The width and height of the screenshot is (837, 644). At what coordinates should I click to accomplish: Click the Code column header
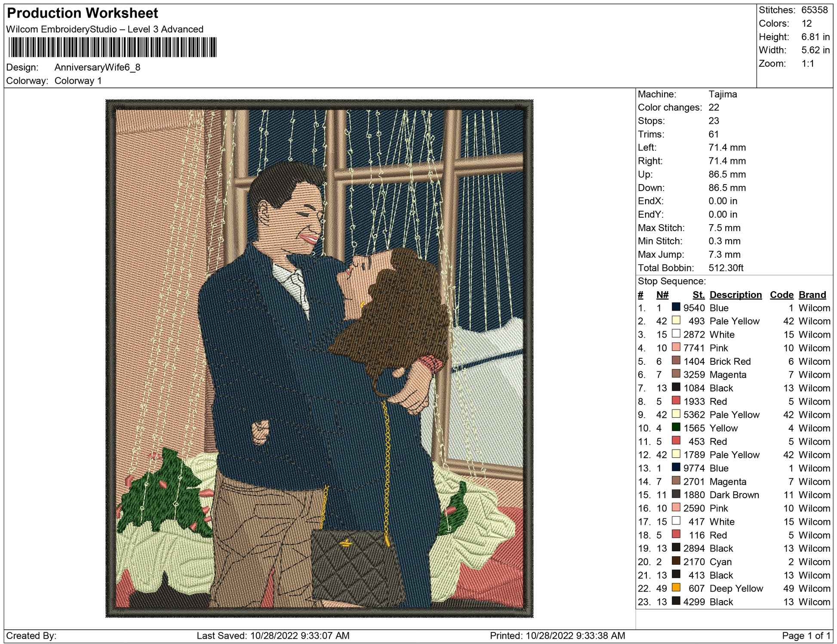(x=781, y=295)
